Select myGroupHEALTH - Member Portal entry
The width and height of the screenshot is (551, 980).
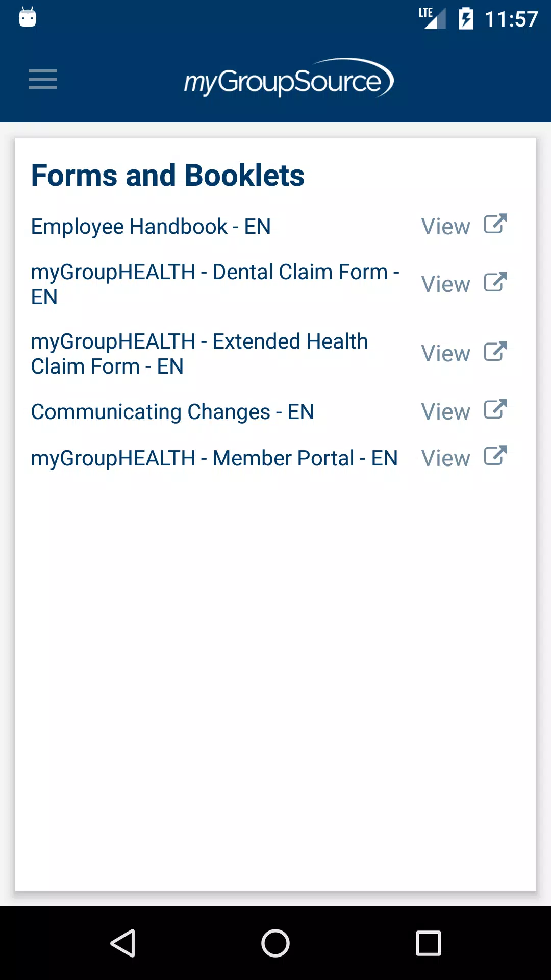coord(214,458)
